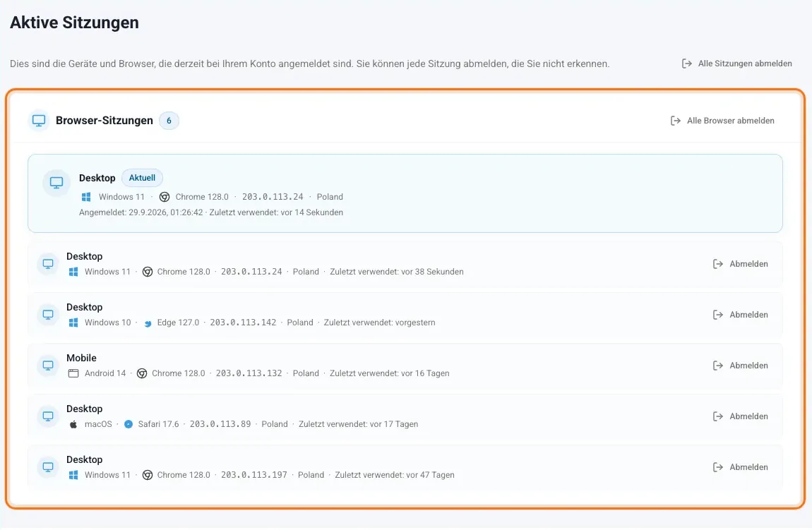Click IP address 203.0.113.142
812x530 pixels.
point(243,323)
